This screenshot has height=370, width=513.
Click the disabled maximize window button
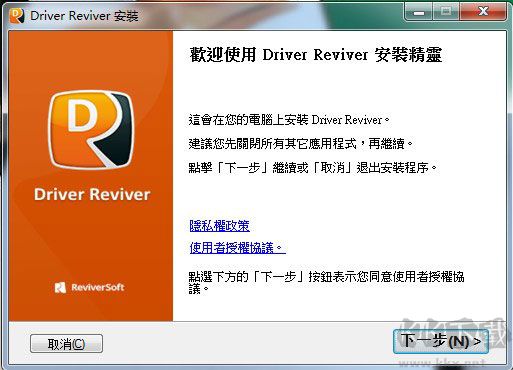click(x=446, y=13)
